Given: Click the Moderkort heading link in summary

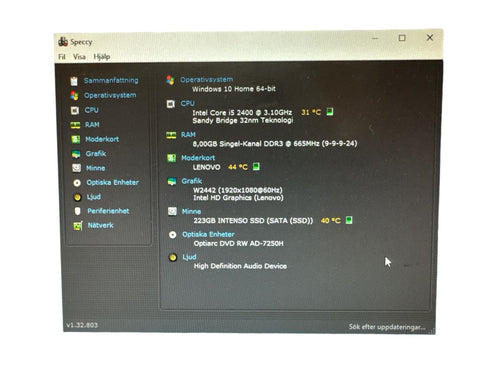Looking at the screenshot, I should click(x=198, y=158).
